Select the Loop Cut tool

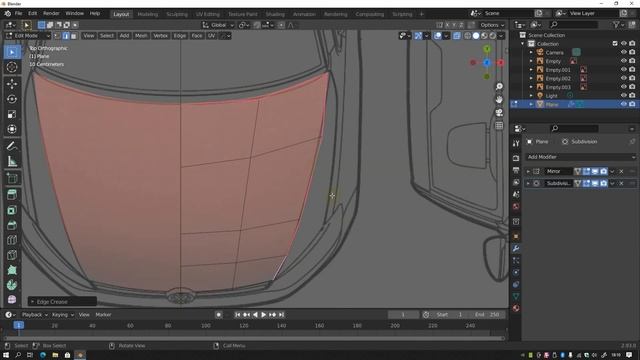pos(12,240)
